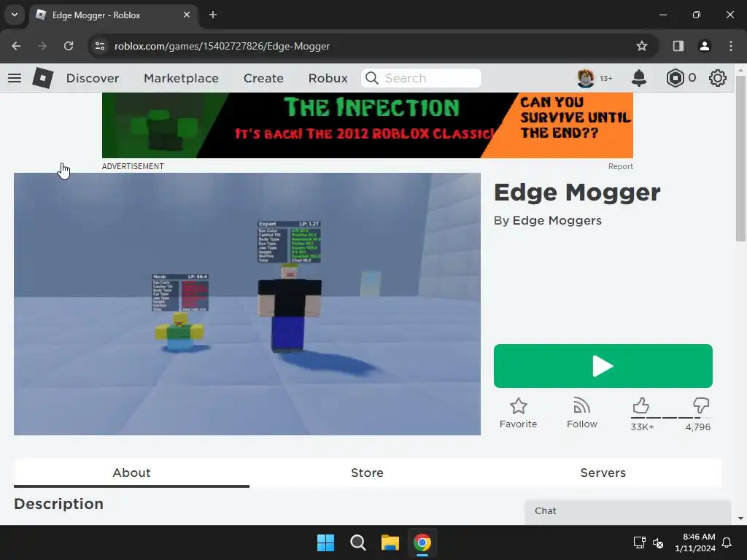Click the 33K+ likes count
Image resolution: width=747 pixels, height=560 pixels.
point(642,427)
